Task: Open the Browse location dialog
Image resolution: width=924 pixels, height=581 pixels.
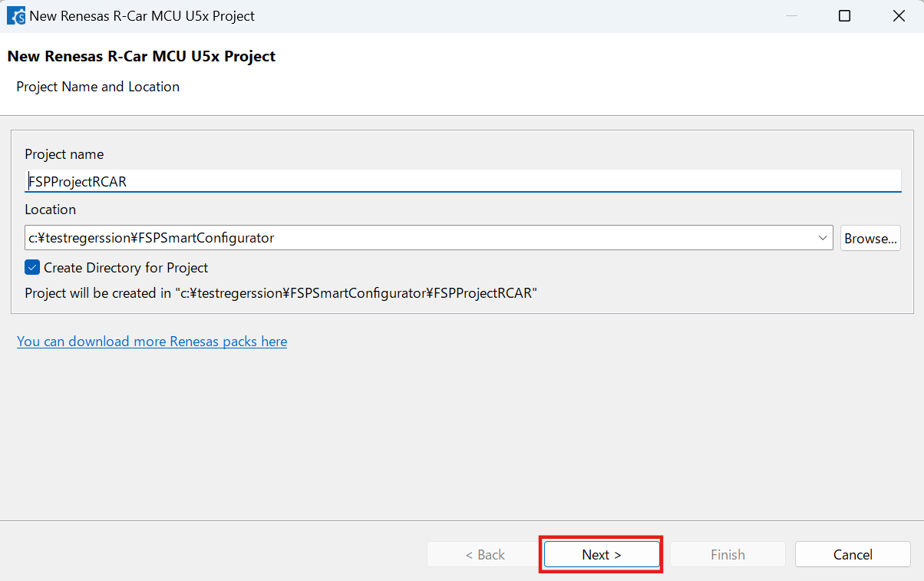Action: (870, 238)
